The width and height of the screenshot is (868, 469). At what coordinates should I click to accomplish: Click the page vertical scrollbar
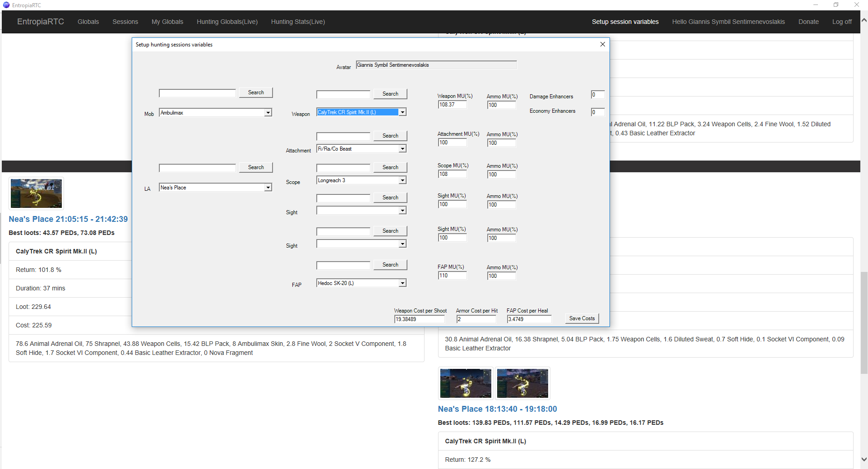pyautogui.click(x=864, y=322)
